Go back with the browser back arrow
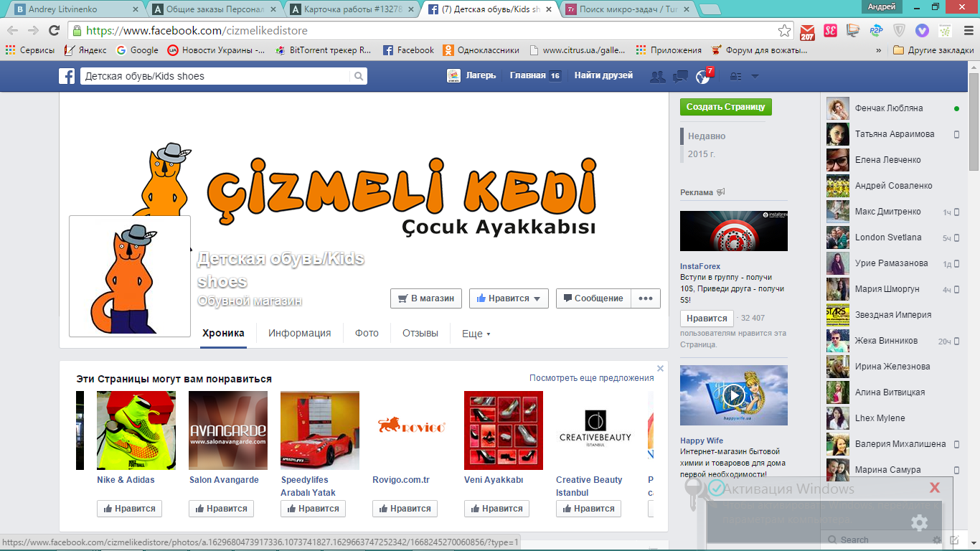The width and height of the screenshot is (980, 551). coord(13,30)
